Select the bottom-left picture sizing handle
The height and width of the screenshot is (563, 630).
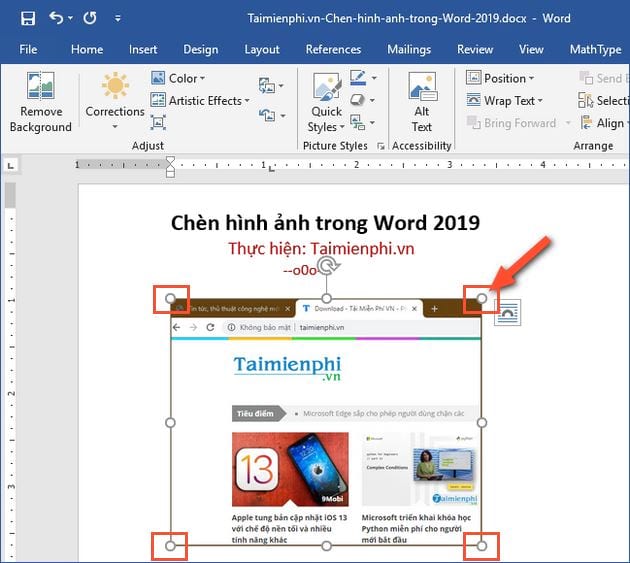click(170, 546)
